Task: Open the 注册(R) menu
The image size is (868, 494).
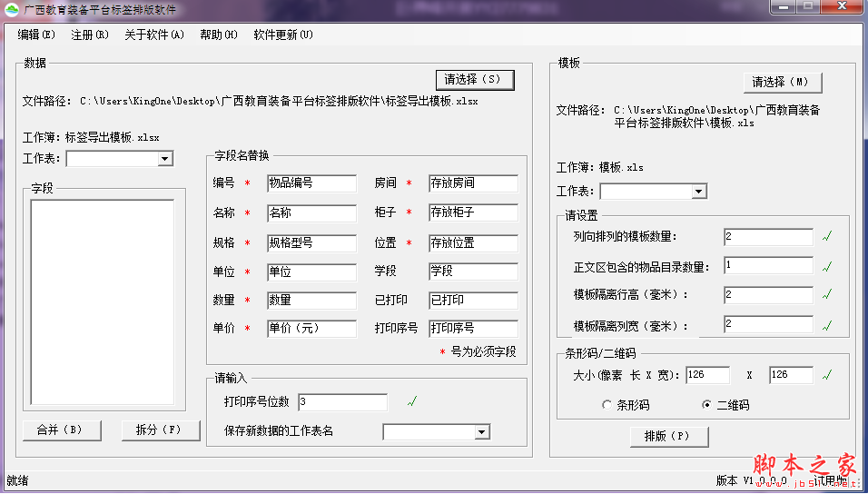Action: coord(90,35)
